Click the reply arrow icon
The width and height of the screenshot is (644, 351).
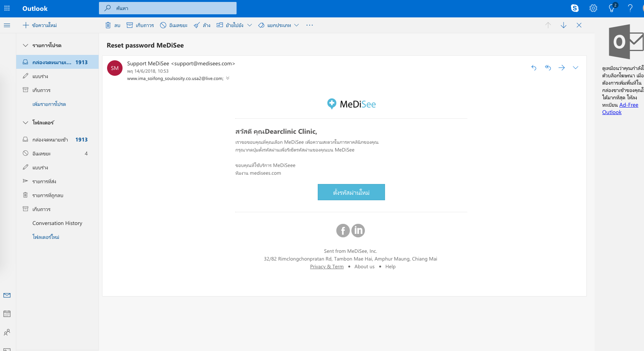(x=534, y=68)
